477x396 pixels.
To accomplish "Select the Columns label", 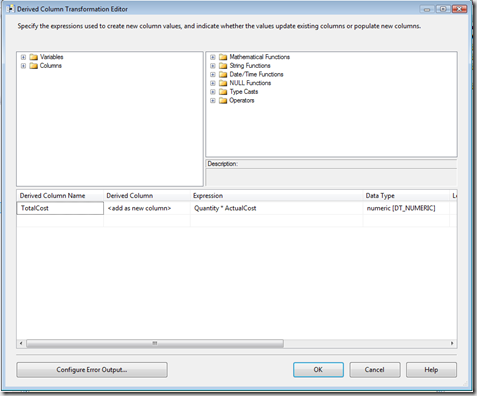I will tap(51, 66).
